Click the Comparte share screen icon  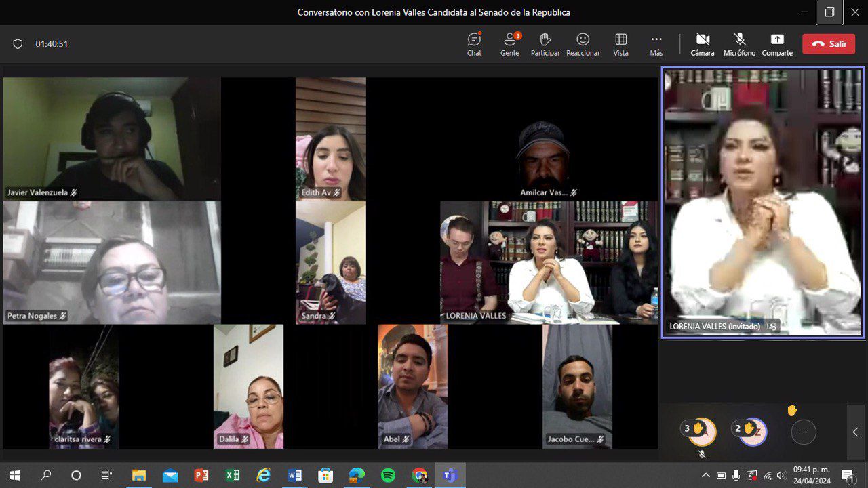pyautogui.click(x=777, y=43)
